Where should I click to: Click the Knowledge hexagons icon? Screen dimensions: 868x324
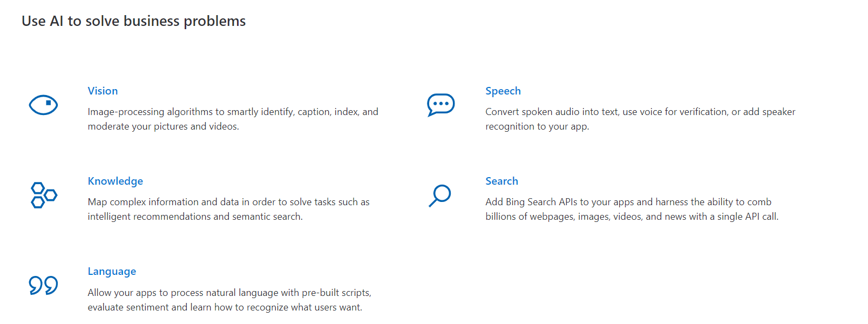coord(44,195)
